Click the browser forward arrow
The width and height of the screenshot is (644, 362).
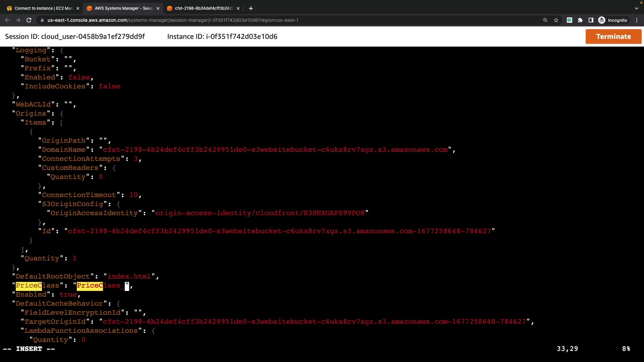[18, 20]
